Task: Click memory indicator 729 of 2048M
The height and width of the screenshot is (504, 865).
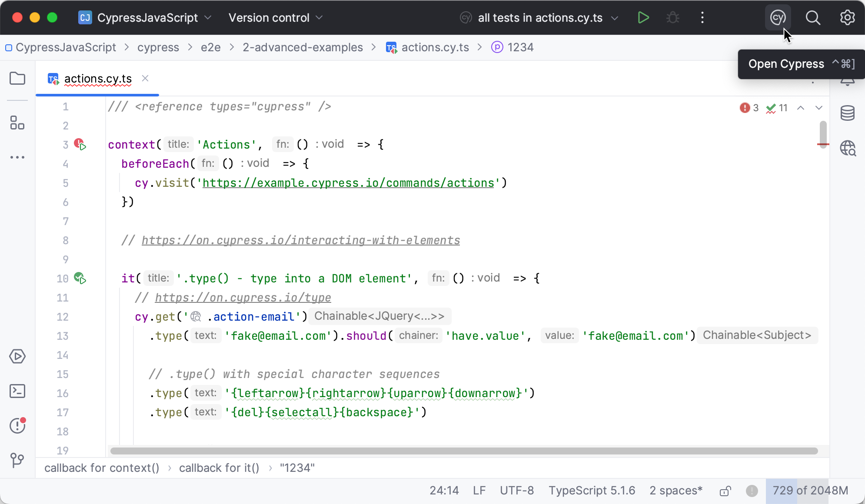Action: [810, 491]
